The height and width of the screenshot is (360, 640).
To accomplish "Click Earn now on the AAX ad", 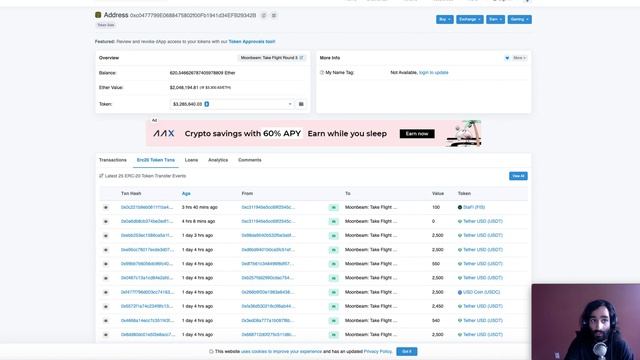I will 417,133.
